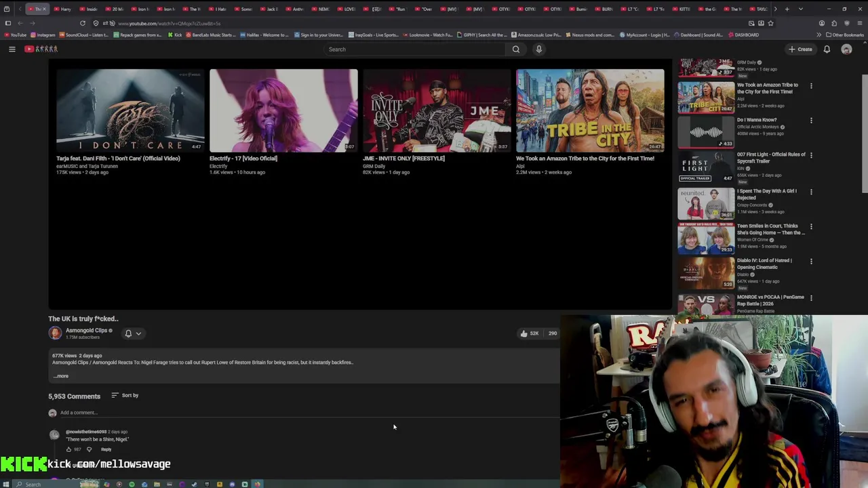Open subscription notification bell dropdown
This screenshot has height=488, width=868.
tap(133, 333)
